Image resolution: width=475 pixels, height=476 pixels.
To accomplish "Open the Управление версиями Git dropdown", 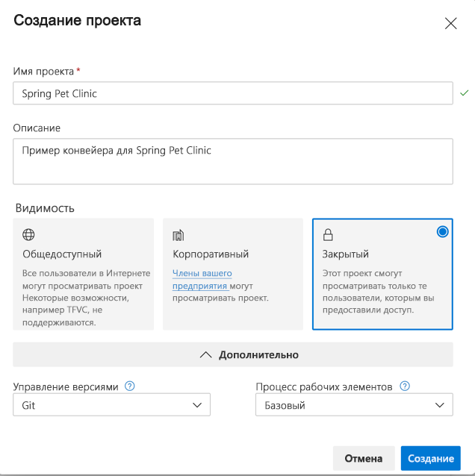I will (111, 404).
